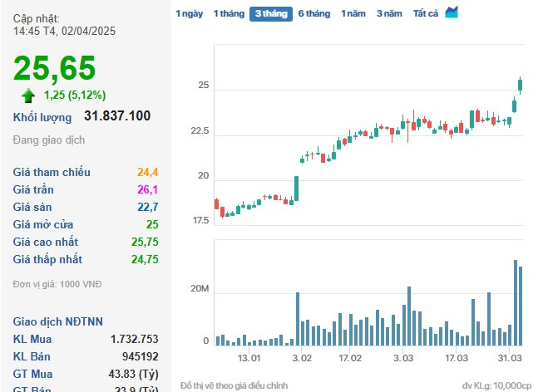Switch chart to '3 năm' range
548x392 pixels.
coord(389,13)
